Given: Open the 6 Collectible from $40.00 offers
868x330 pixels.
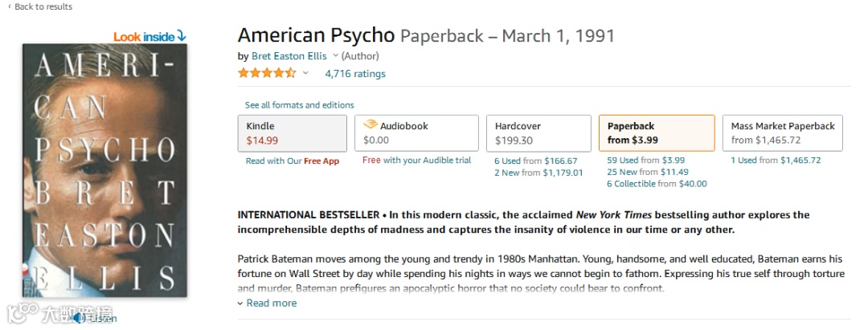Looking at the screenshot, I should click(657, 184).
